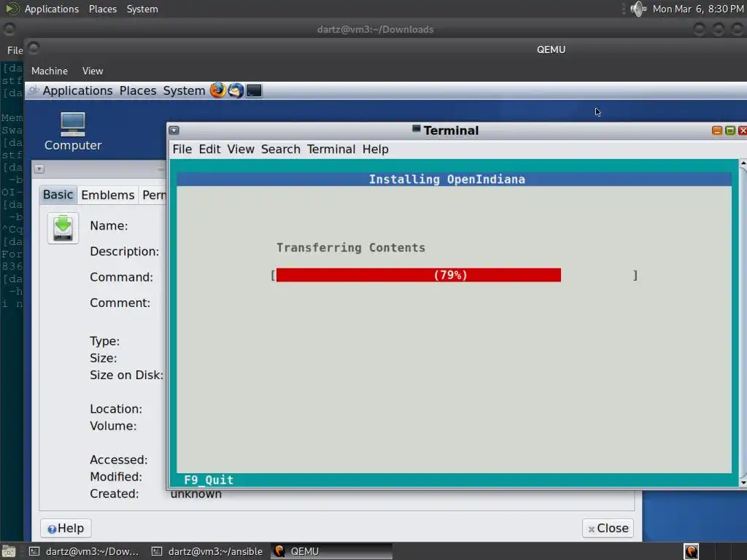747x560 pixels.
Task: Click the 'Installing OpenIndiana' header text
Action: coord(447,179)
